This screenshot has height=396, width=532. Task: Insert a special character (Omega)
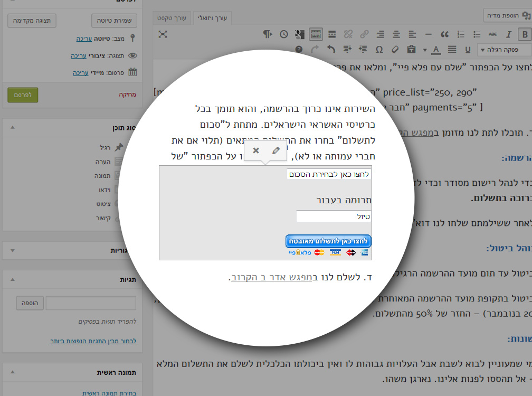coord(379,50)
